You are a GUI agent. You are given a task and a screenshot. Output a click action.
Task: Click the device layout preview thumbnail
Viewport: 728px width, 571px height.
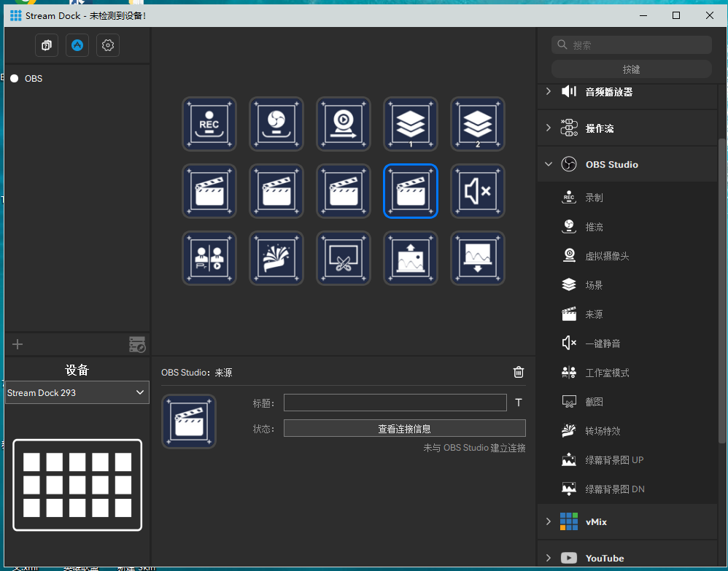(x=77, y=485)
